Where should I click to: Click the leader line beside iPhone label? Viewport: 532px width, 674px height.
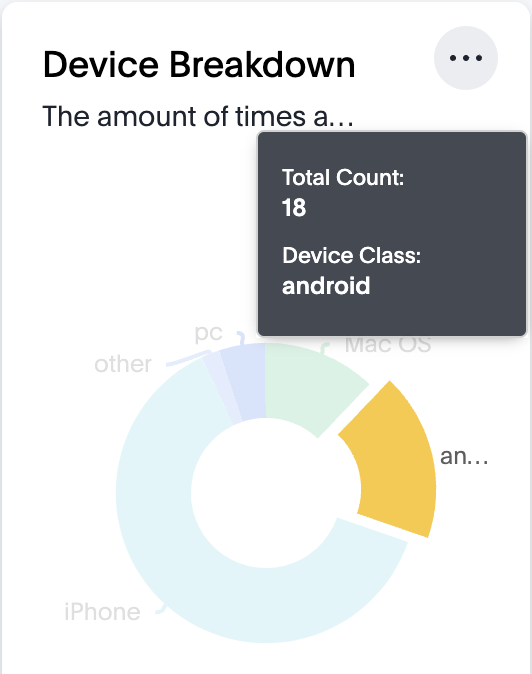161,608
